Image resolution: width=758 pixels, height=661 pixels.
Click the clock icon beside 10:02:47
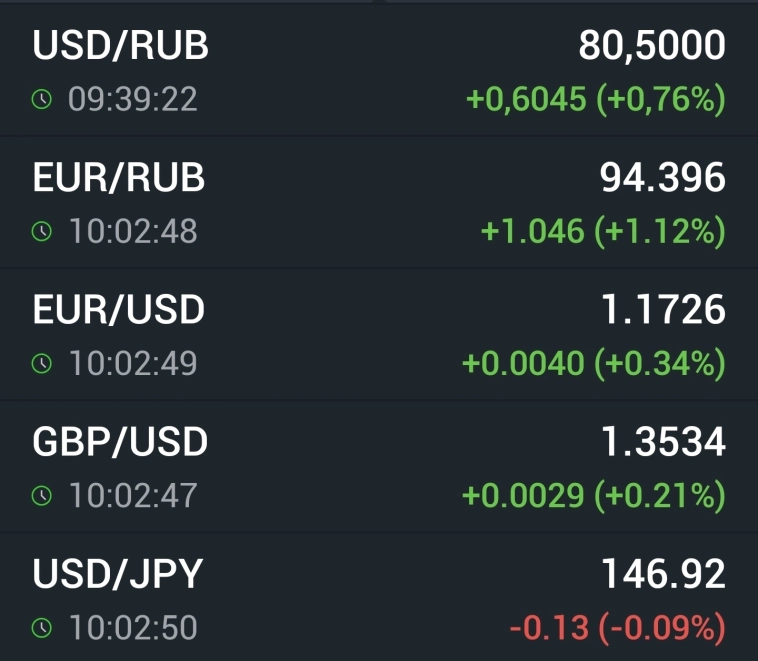pos(41,495)
